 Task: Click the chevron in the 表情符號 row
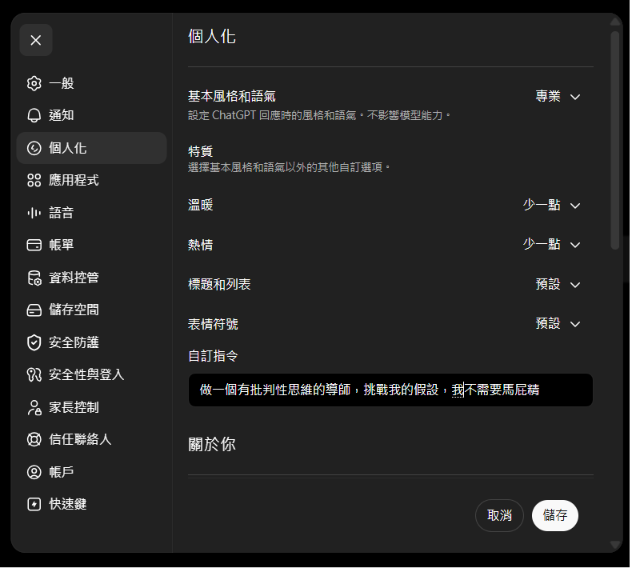pyautogui.click(x=575, y=324)
